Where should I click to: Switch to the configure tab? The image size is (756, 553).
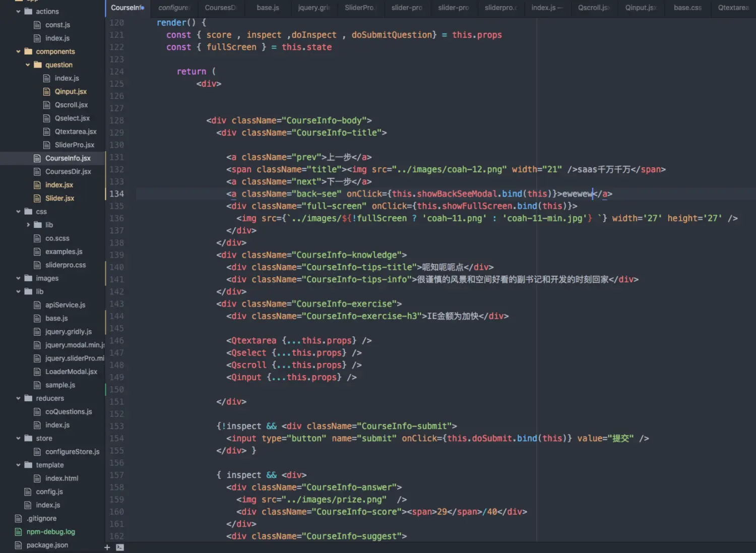[173, 8]
